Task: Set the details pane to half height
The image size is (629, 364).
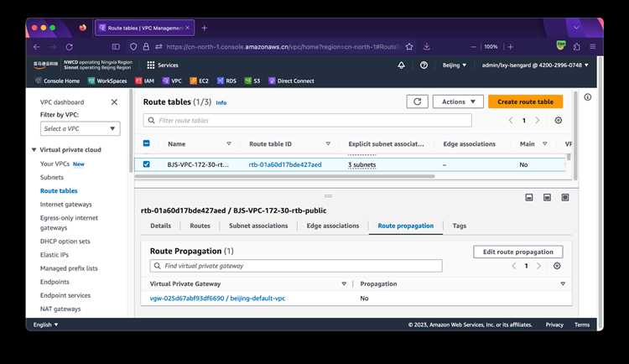Action: point(547,197)
